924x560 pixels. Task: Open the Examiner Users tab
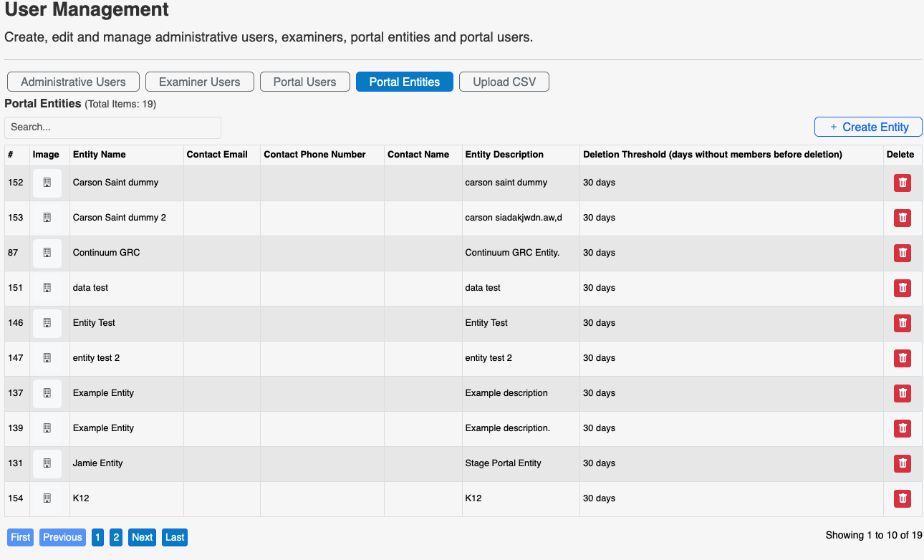pyautogui.click(x=199, y=82)
